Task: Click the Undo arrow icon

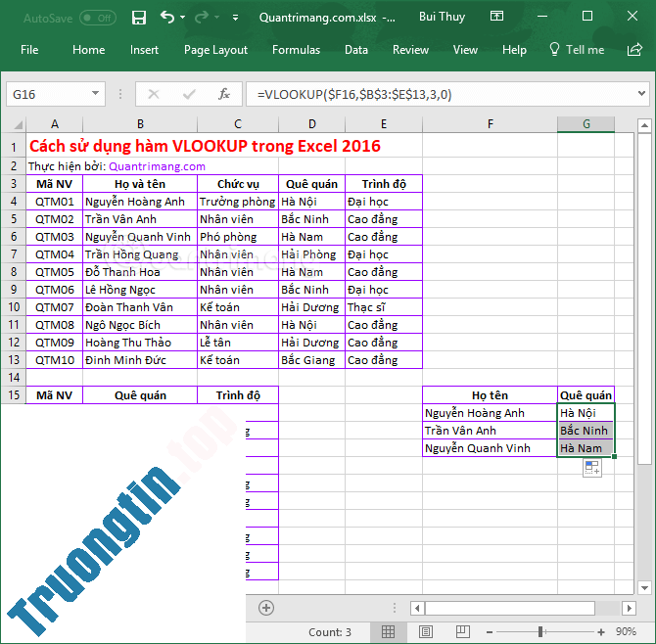Action: [167, 18]
